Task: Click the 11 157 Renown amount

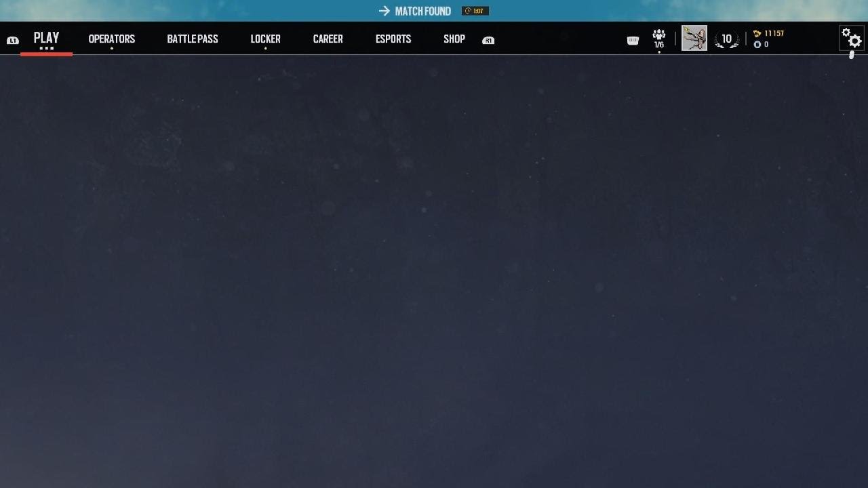Action: click(x=774, y=33)
